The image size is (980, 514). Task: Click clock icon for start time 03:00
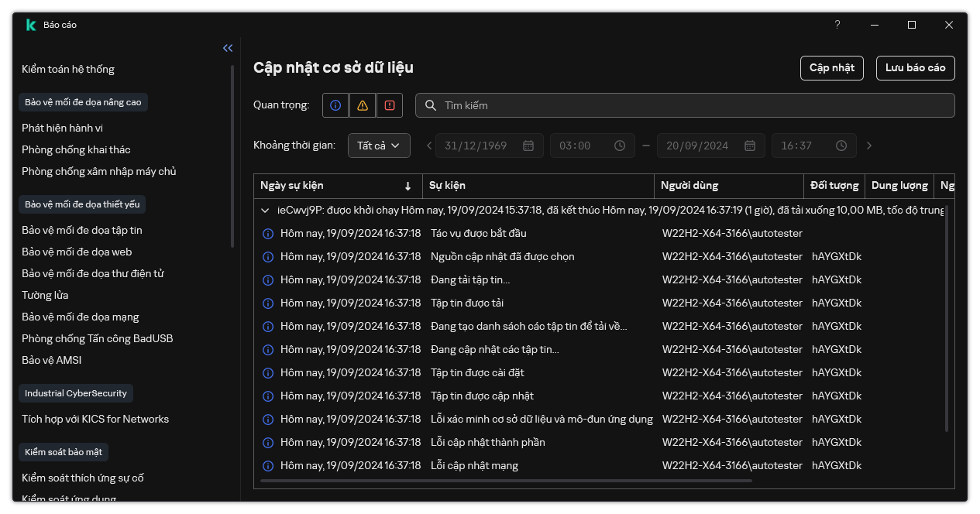pos(620,146)
